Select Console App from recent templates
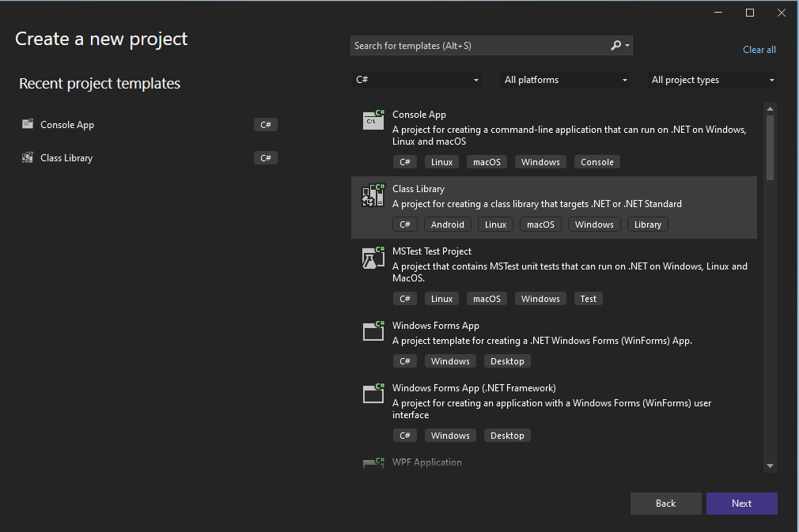799x532 pixels. click(67, 125)
